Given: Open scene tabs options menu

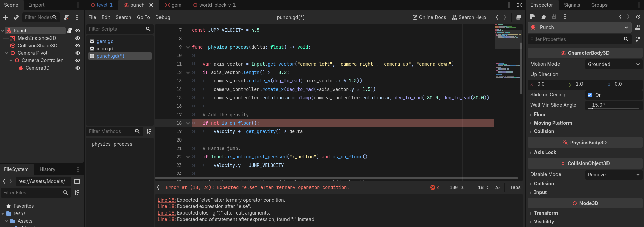Looking at the screenshot, I should 509,5.
